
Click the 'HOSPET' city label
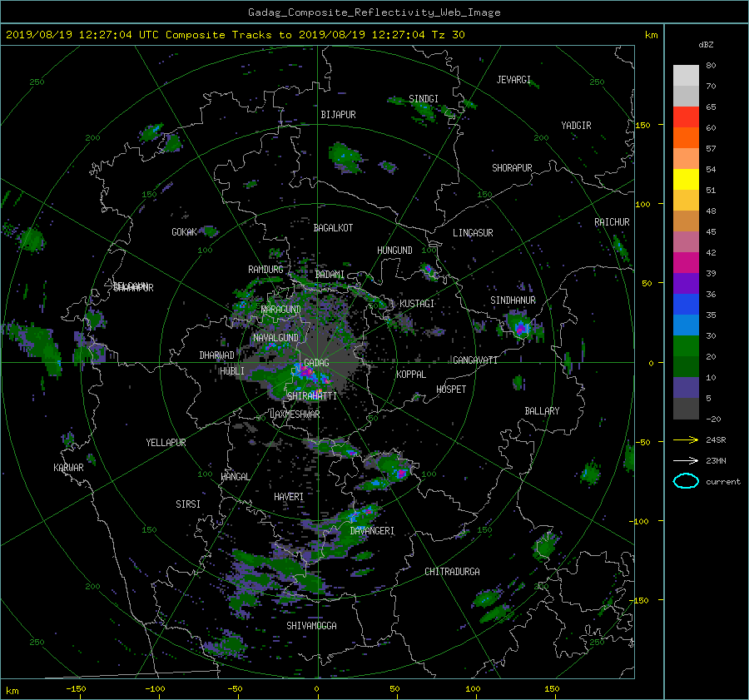(451, 390)
